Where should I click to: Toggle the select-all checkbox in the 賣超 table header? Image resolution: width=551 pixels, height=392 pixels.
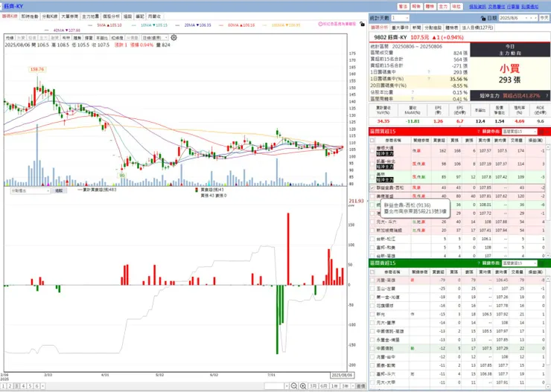point(372,272)
